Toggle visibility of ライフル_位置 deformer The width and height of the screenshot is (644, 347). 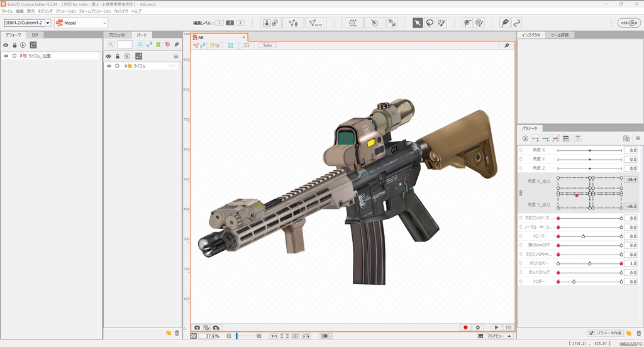[6, 56]
